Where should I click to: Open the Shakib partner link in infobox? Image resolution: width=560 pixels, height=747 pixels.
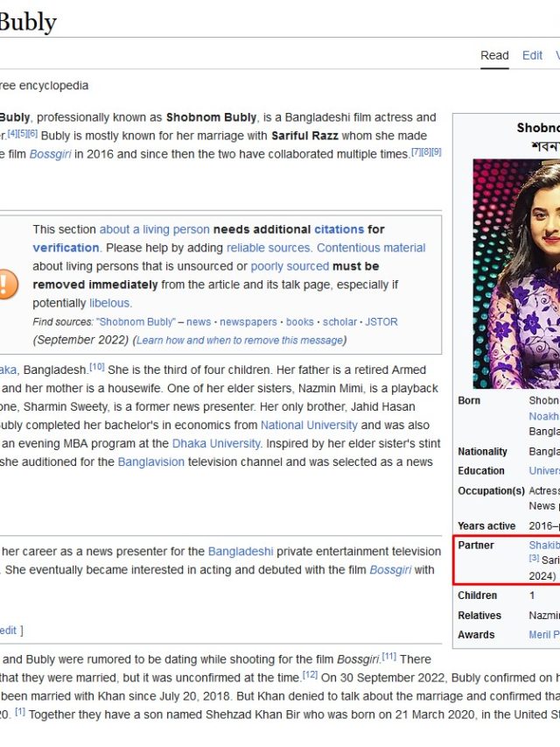coord(544,545)
